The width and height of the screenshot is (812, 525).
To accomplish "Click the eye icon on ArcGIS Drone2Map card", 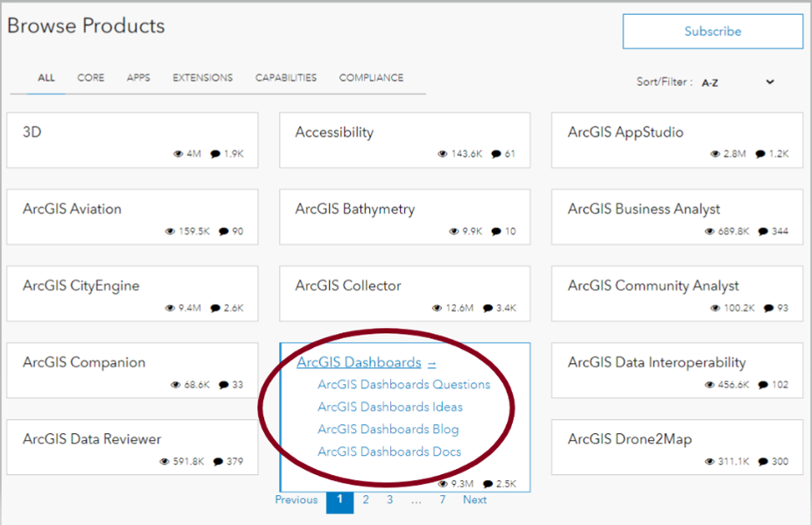I will [709, 461].
